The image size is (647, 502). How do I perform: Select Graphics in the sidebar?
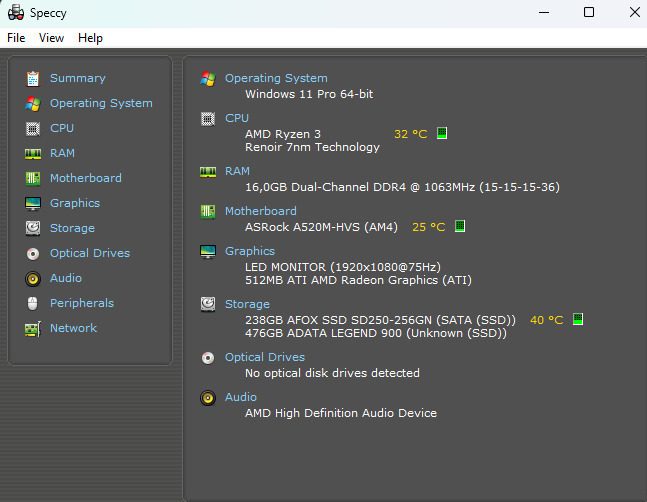(75, 203)
